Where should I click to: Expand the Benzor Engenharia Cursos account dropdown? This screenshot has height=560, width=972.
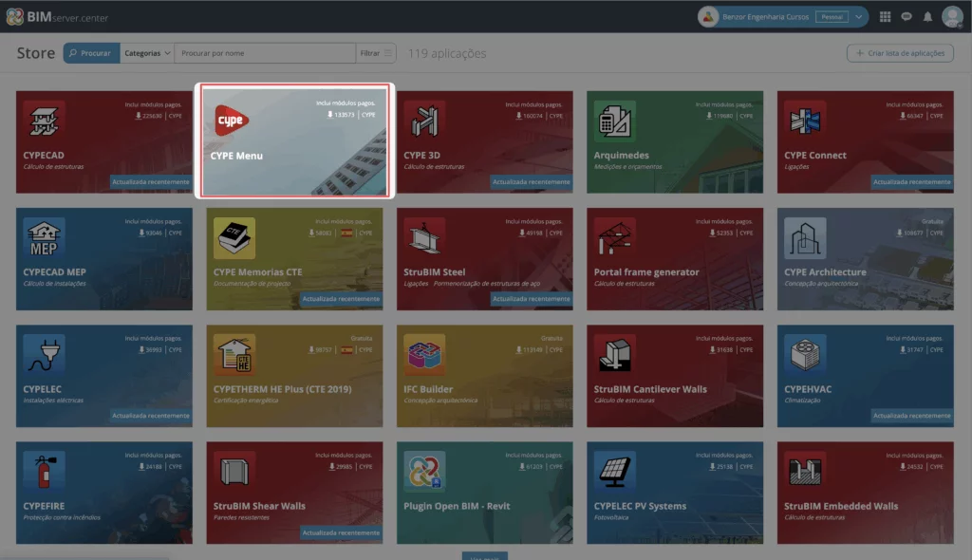click(858, 16)
